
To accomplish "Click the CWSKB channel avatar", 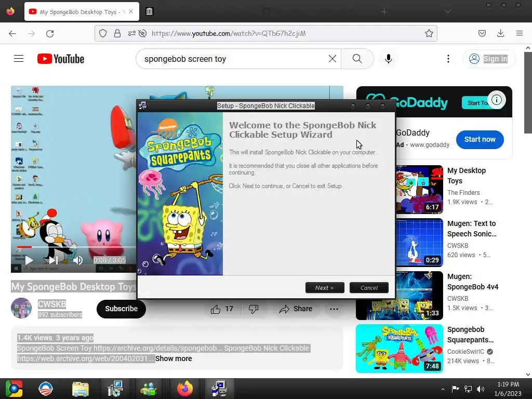I will coord(21,308).
